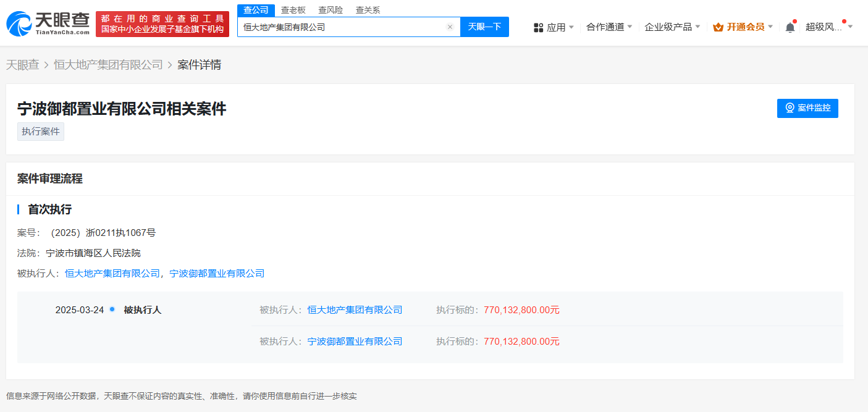Screen dimensions: 868x412
Task: Click the title 宁波御都置业有限公司相关案件
Action: [x=122, y=109]
